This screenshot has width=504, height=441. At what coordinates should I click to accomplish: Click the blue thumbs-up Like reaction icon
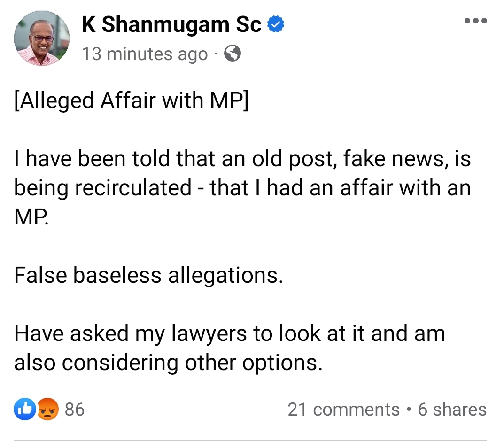pos(25,410)
